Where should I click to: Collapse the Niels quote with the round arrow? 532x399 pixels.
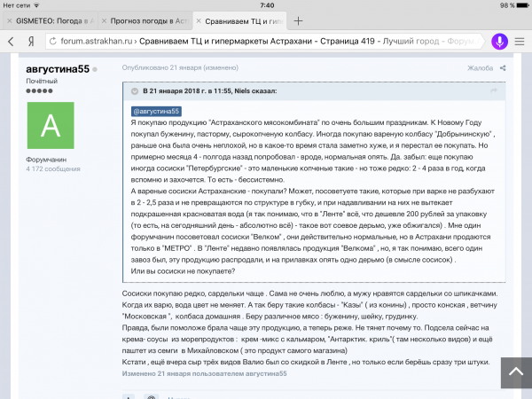(x=135, y=91)
